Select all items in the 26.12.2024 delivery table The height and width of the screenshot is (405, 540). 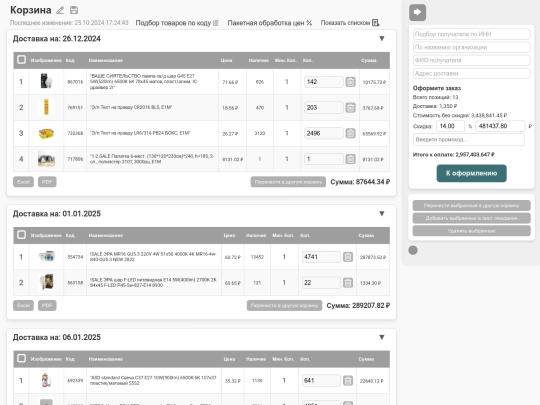[21, 60]
